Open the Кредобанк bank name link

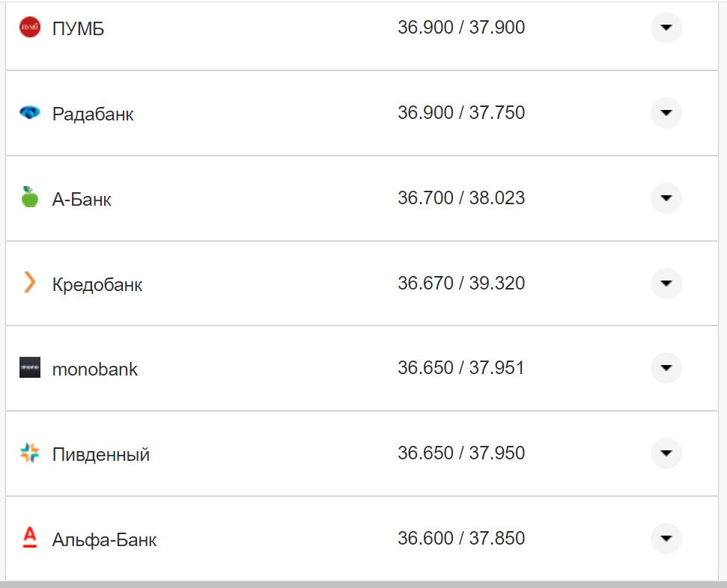tap(97, 285)
